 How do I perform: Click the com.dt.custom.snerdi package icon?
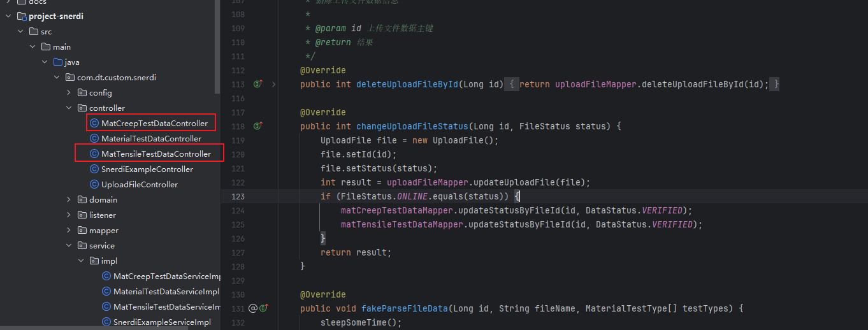click(x=70, y=77)
